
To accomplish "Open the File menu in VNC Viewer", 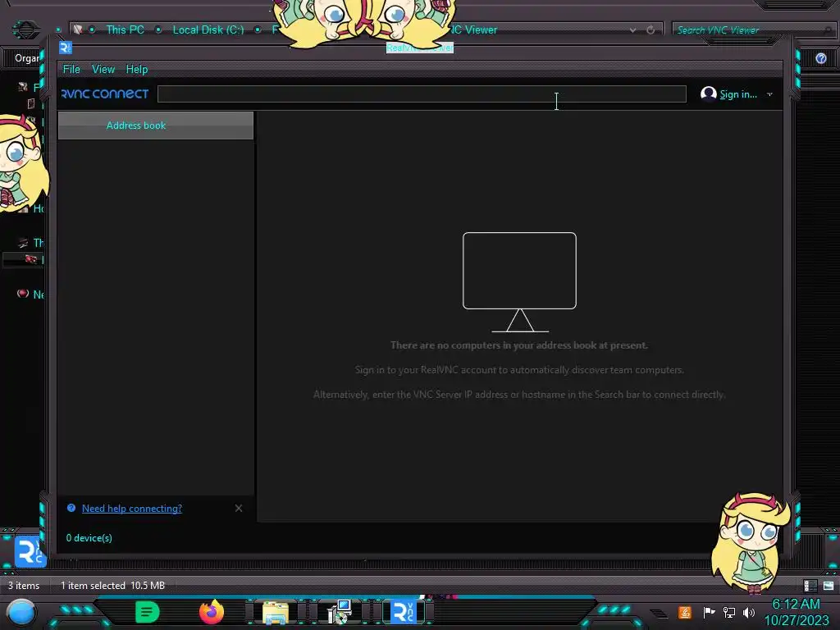I will coord(71,69).
